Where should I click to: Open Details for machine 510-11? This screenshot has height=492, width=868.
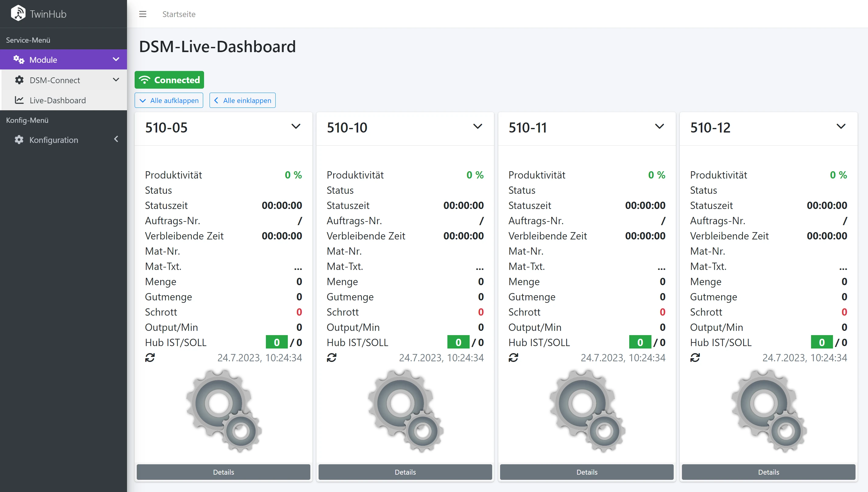587,472
